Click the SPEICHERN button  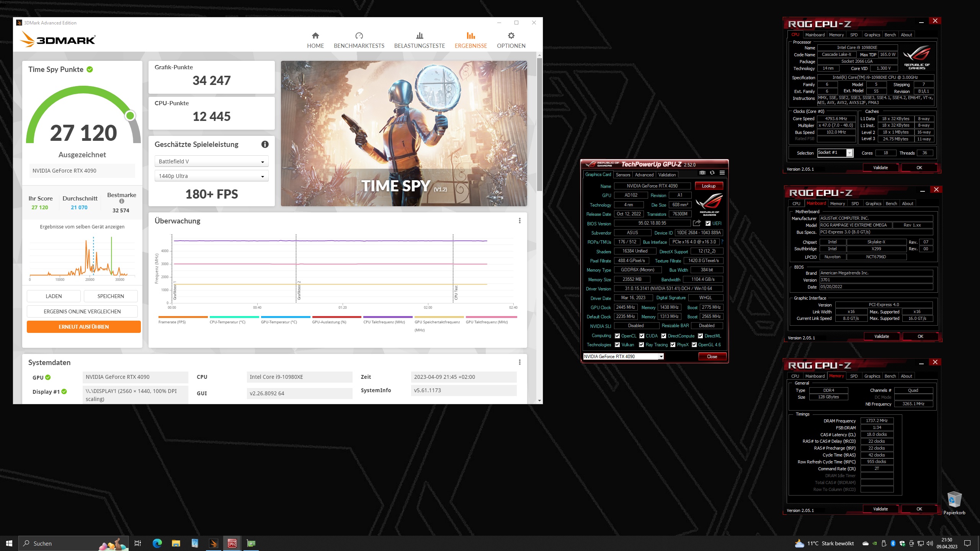click(x=111, y=296)
